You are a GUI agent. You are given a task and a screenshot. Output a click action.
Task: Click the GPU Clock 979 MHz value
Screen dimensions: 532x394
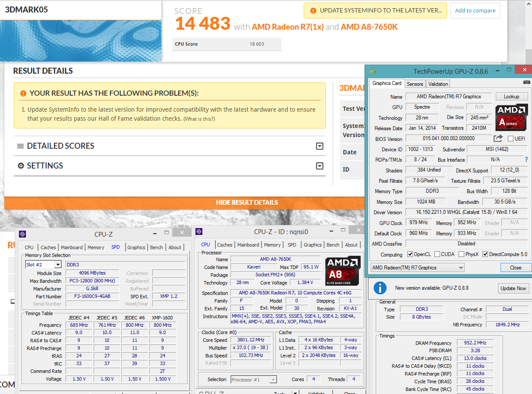[419, 223]
